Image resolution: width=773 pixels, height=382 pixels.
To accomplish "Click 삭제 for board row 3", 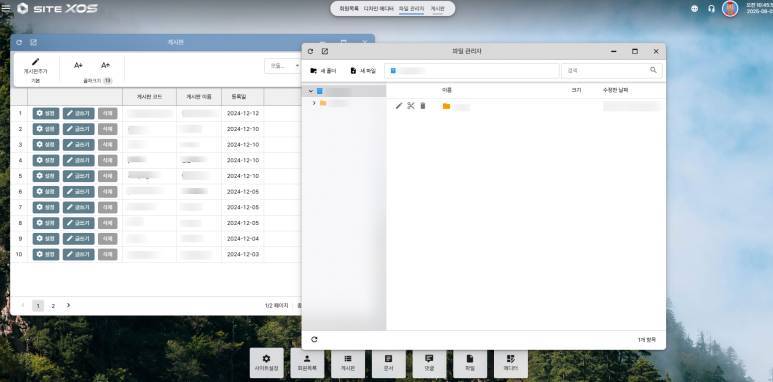I will (x=107, y=145).
